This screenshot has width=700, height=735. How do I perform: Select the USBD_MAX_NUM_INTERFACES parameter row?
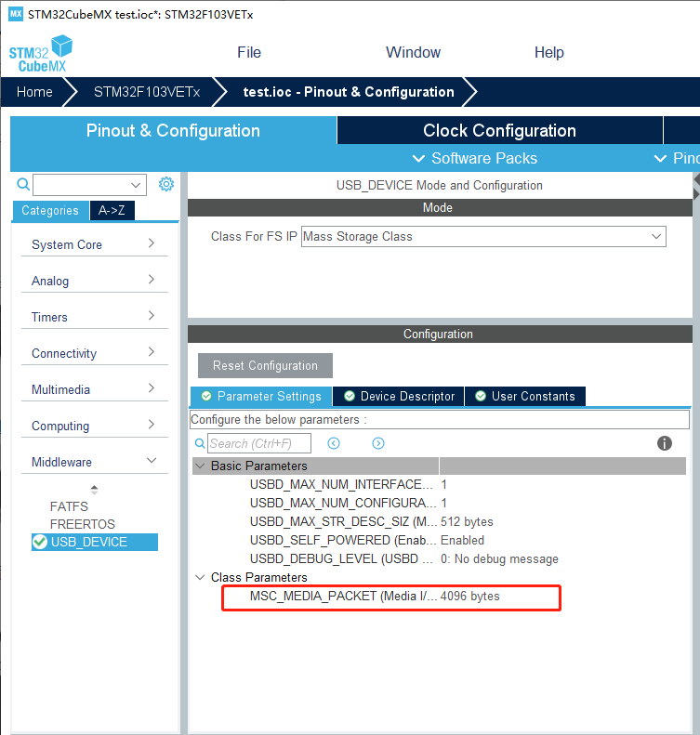click(x=440, y=484)
